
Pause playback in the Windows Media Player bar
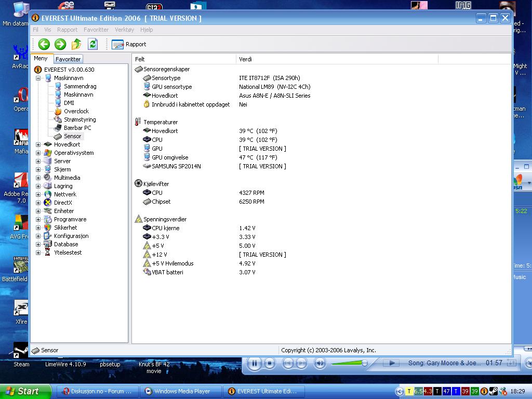[254, 363]
